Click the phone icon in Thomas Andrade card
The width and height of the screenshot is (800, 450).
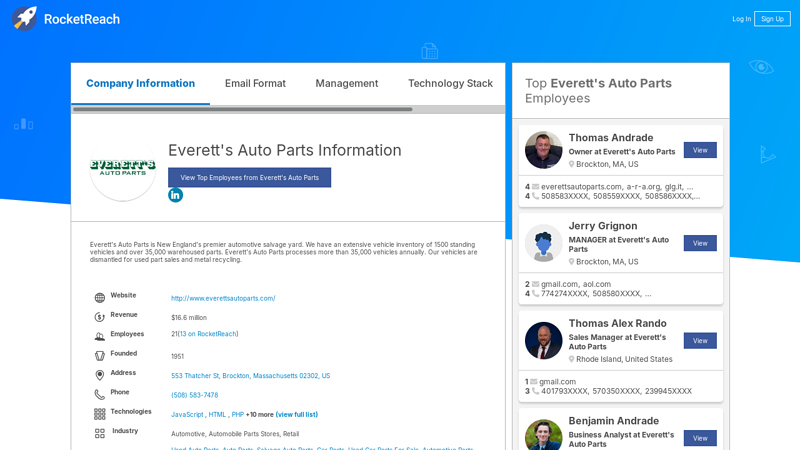(x=535, y=196)
